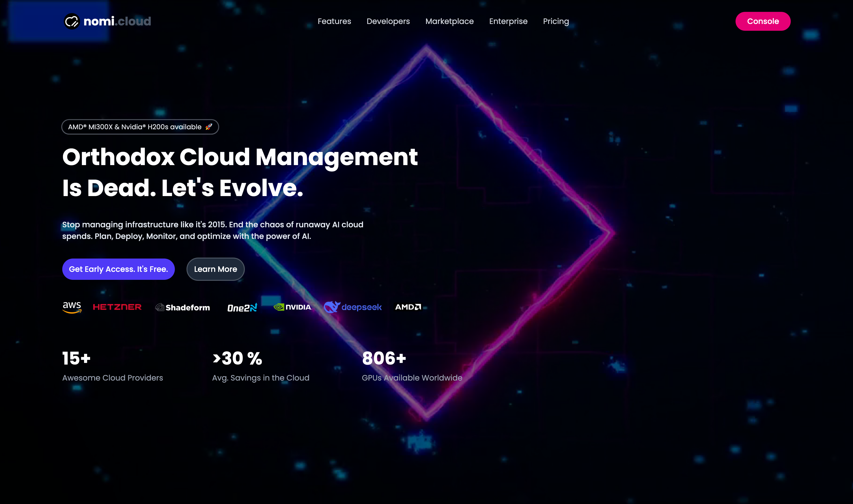Open the Marketplace navigation item

click(x=449, y=21)
